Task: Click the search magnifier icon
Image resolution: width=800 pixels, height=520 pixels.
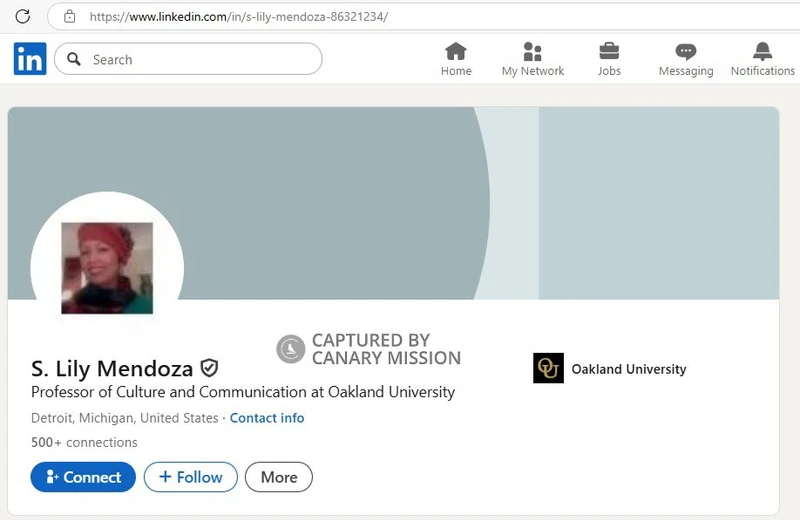Action: tap(74, 59)
